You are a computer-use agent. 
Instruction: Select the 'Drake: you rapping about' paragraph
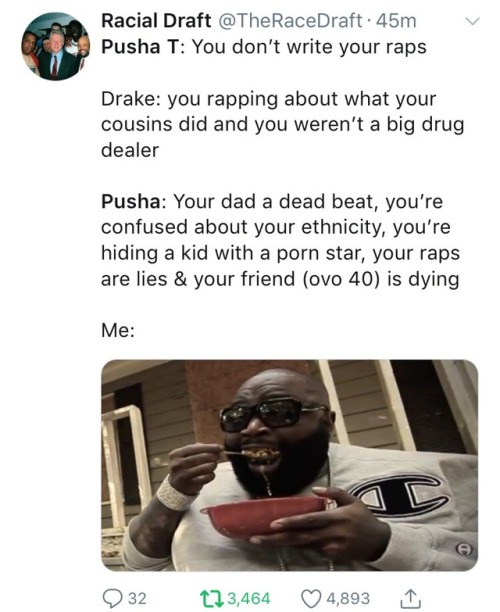point(283,125)
